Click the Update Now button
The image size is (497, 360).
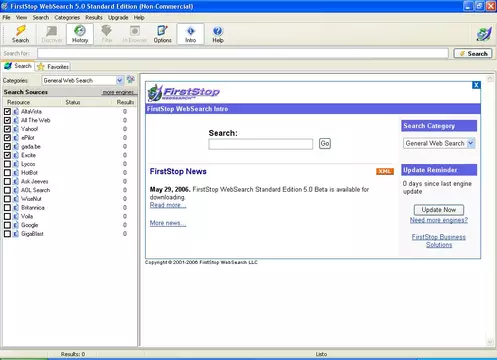(x=439, y=210)
